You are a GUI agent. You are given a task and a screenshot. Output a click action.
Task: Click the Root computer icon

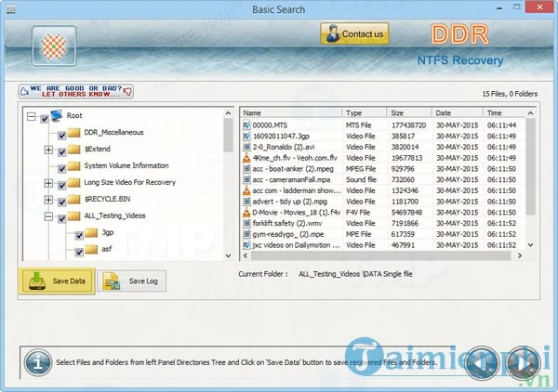(x=57, y=116)
